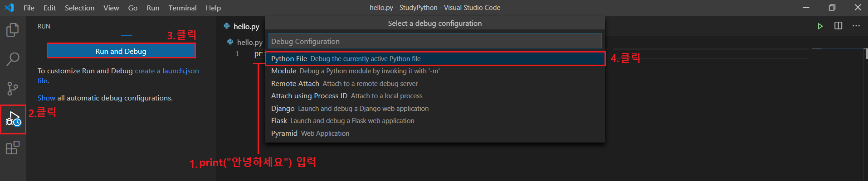Open the File menu

pos(29,8)
